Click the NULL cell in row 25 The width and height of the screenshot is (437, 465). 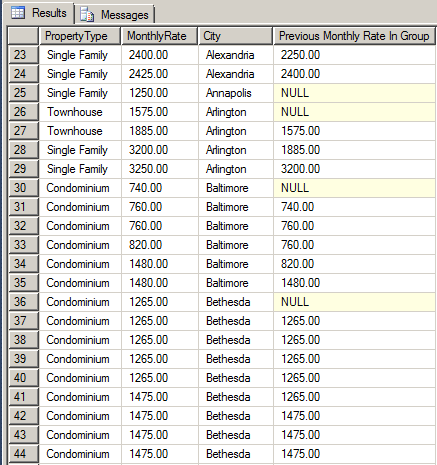tap(355, 93)
